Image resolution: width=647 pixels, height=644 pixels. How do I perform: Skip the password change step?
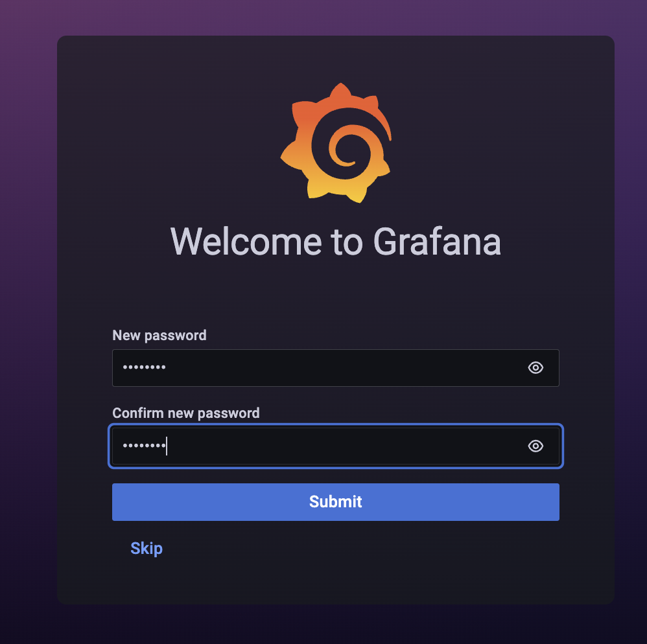tap(147, 548)
